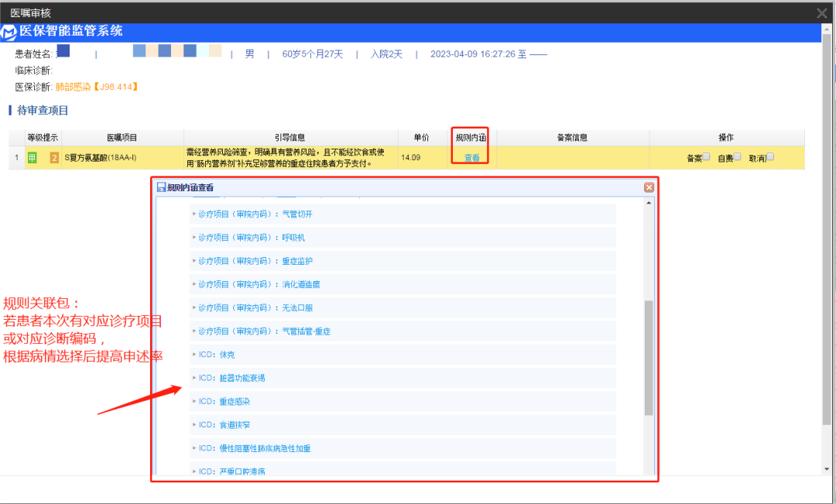Click the 等级提示 column header
The image size is (836, 504).
click(43, 138)
